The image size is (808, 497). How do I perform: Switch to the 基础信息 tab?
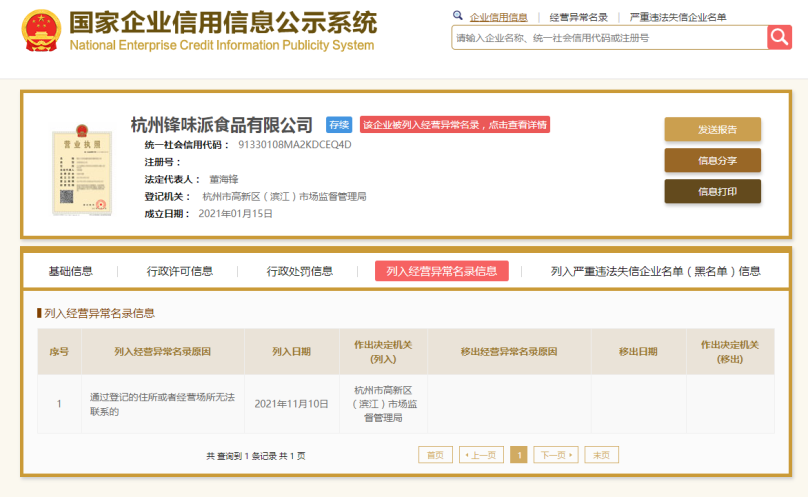pyautogui.click(x=71, y=271)
